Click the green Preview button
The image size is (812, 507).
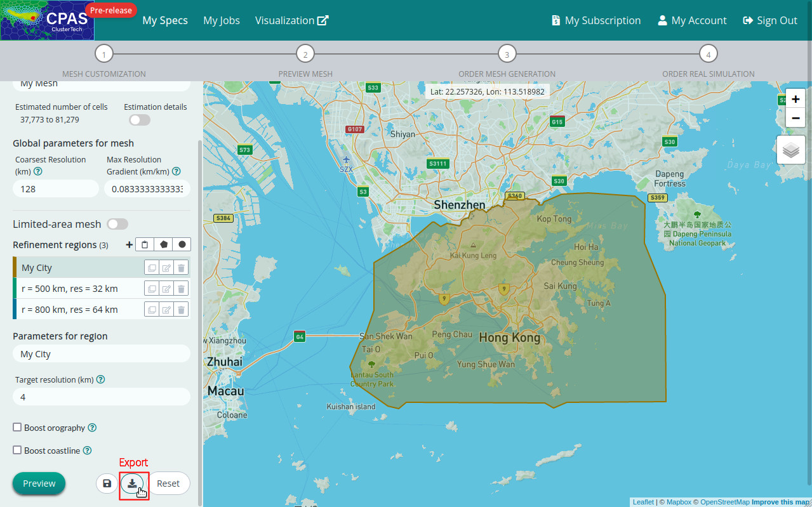[39, 484]
